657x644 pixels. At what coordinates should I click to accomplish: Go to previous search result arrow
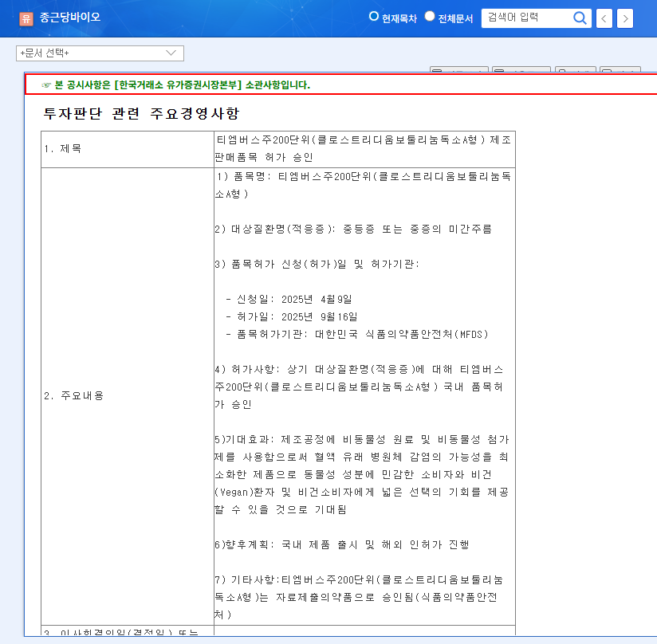tap(604, 18)
